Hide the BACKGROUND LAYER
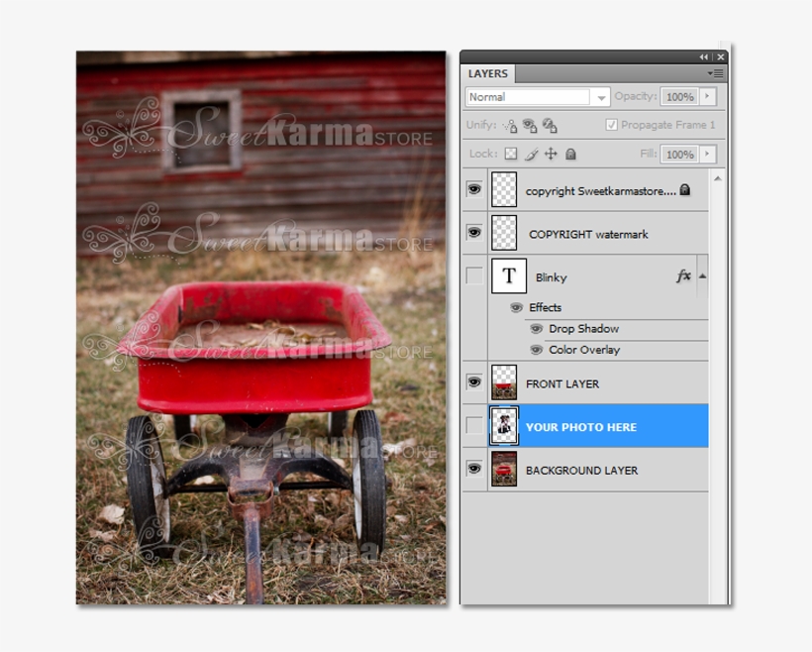 (474, 469)
